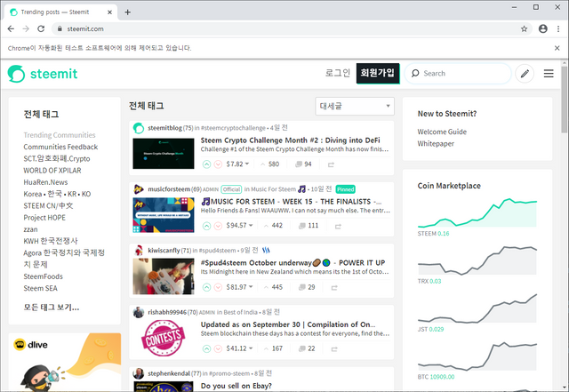Click the 회원가입 sign up button
The image size is (569, 392).
(378, 73)
